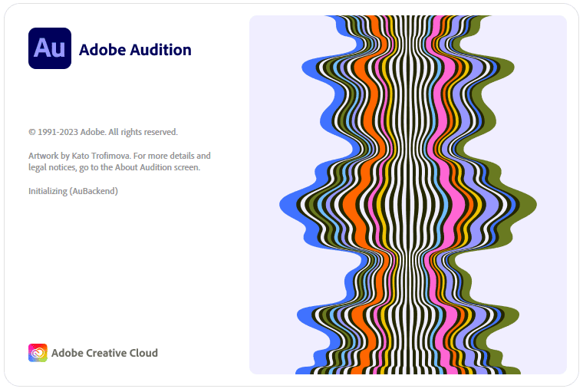Click the word "AuBackend" in status line
Image resolution: width=583 pixels, height=392 pixels.
[94, 191]
